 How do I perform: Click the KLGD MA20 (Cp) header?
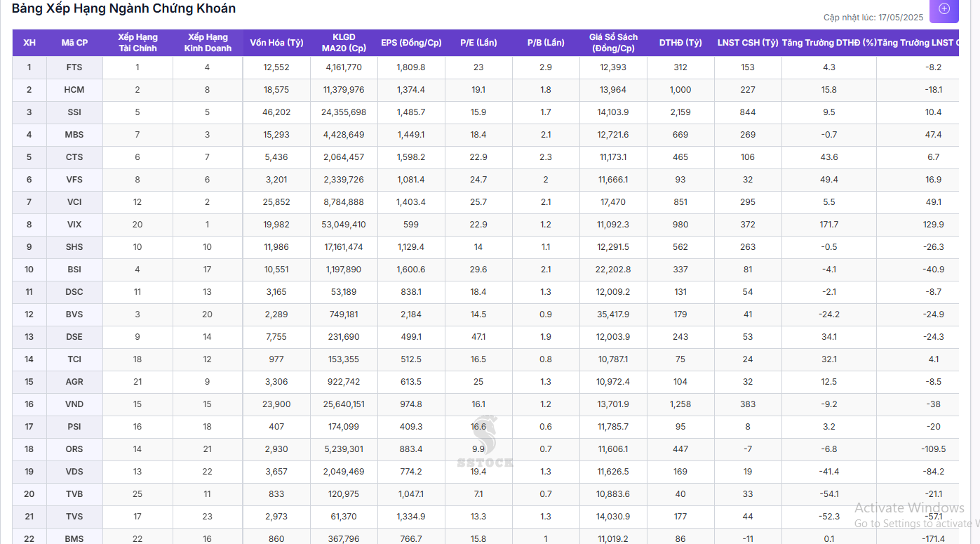click(x=344, y=43)
